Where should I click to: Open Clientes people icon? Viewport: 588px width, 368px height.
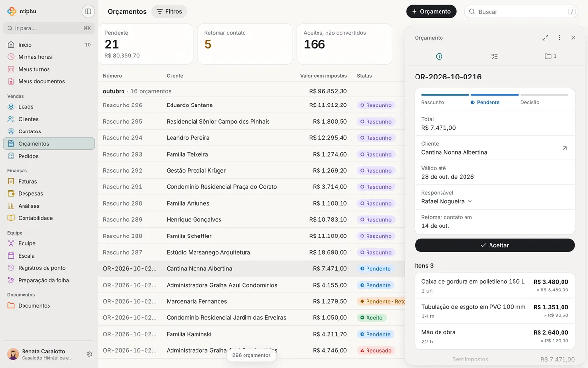[11, 119]
